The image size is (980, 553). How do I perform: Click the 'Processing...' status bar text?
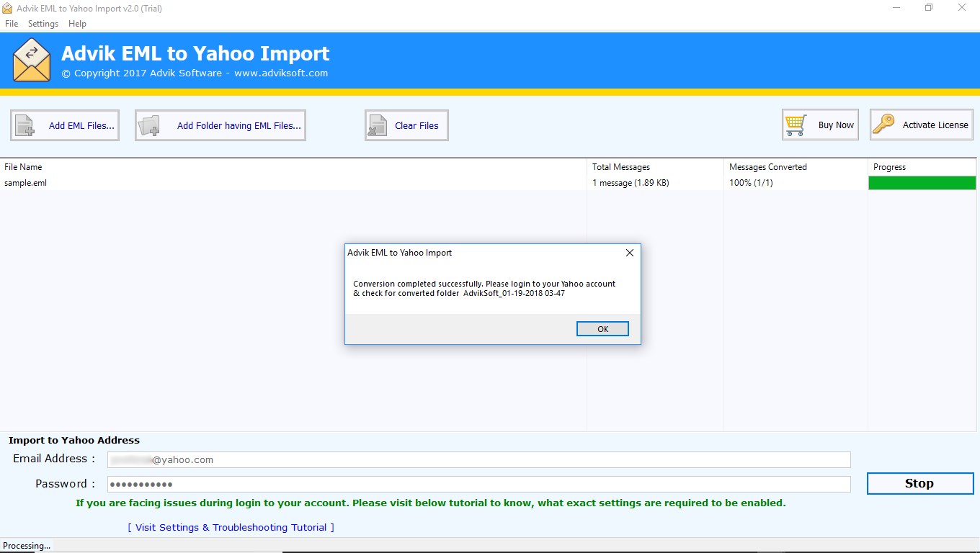pos(27,546)
